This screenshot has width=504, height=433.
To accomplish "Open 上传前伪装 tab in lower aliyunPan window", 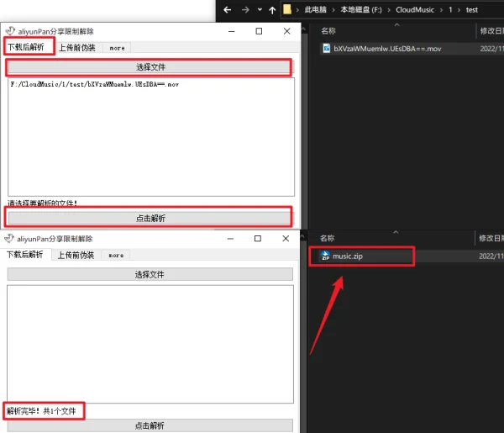I will 76,255.
